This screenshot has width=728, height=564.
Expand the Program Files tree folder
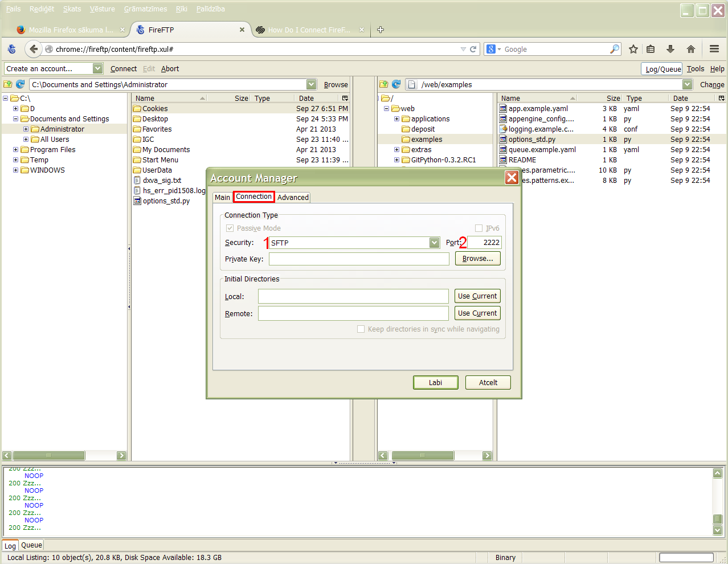[16, 150]
